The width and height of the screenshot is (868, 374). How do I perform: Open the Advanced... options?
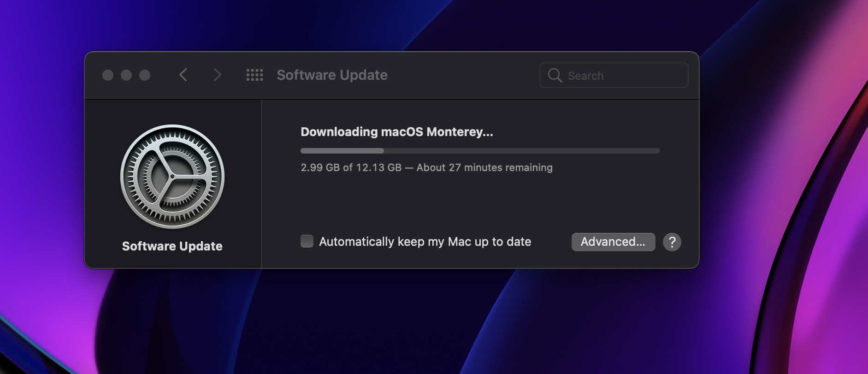click(x=613, y=242)
